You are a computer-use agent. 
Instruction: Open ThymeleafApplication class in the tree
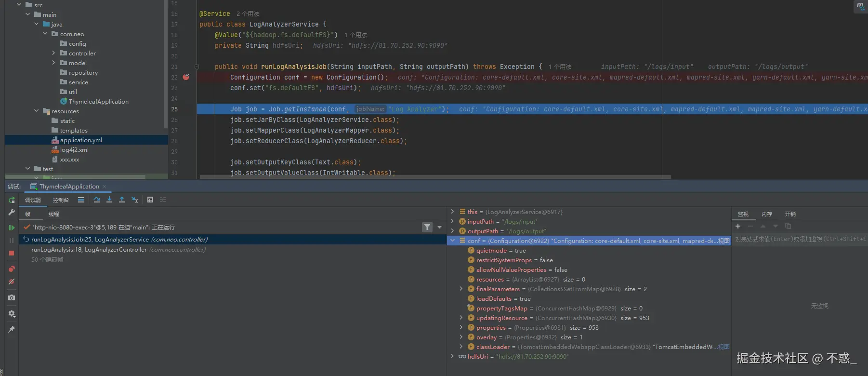[x=98, y=102]
